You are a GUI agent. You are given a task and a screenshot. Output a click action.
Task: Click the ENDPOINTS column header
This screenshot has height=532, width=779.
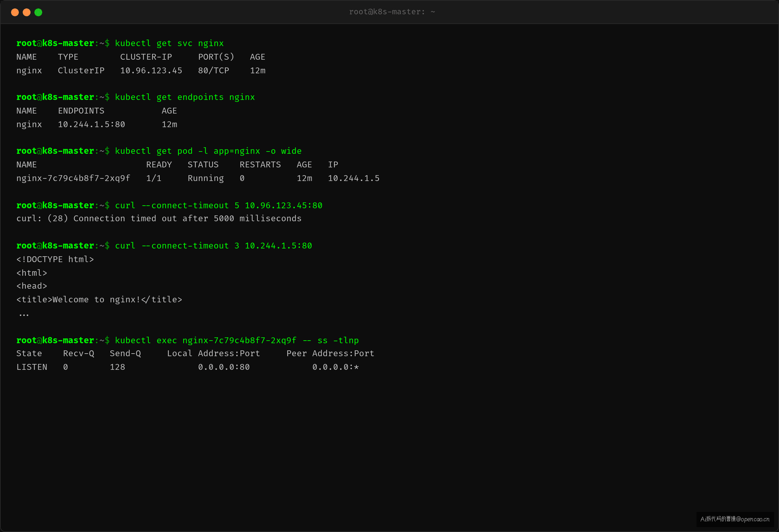81,111
